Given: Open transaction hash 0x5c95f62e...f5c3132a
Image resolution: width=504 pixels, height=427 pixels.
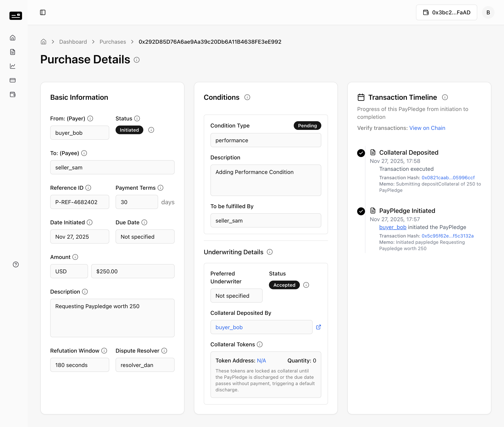Looking at the screenshot, I should (447, 236).
